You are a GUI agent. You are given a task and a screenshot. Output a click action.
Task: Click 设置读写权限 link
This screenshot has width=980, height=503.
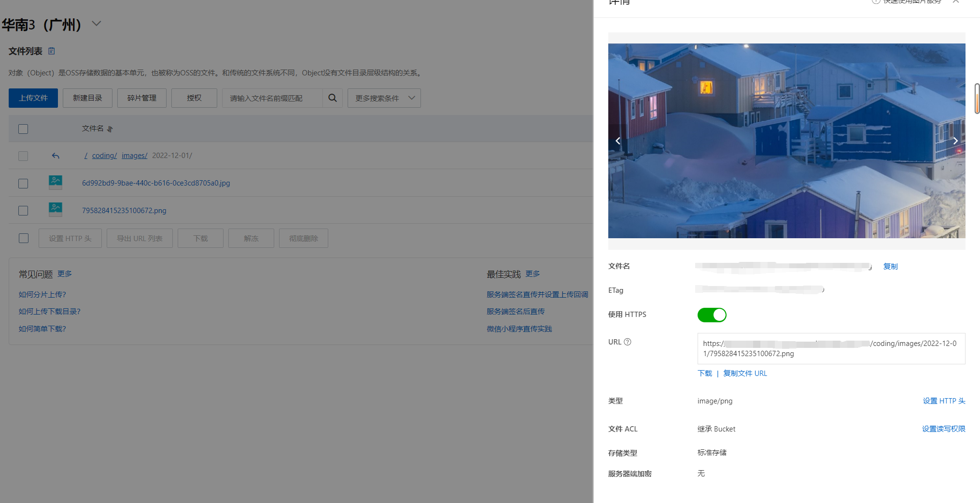[944, 429]
